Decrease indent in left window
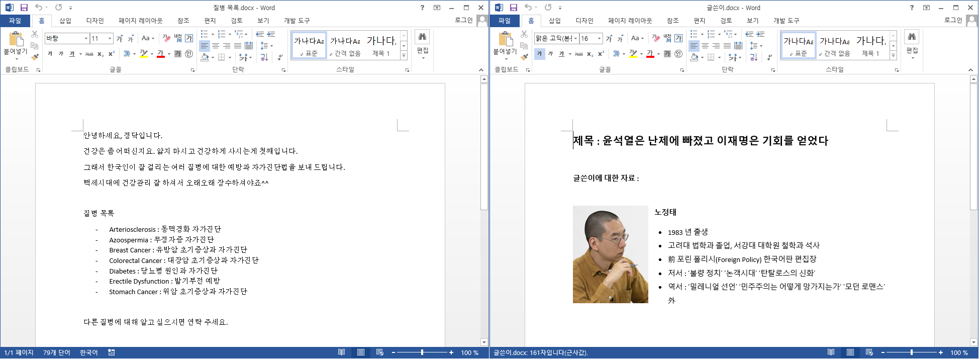The width and height of the screenshot is (980, 359). pos(260,34)
